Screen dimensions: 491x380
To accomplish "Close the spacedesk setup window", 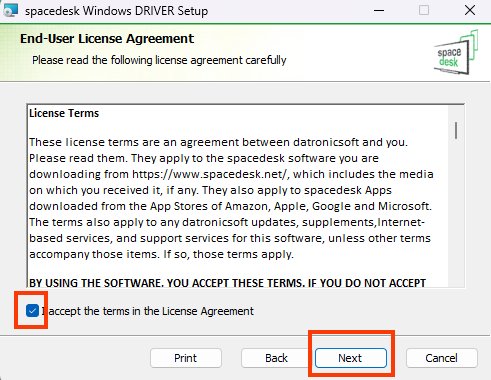I will (x=470, y=10).
